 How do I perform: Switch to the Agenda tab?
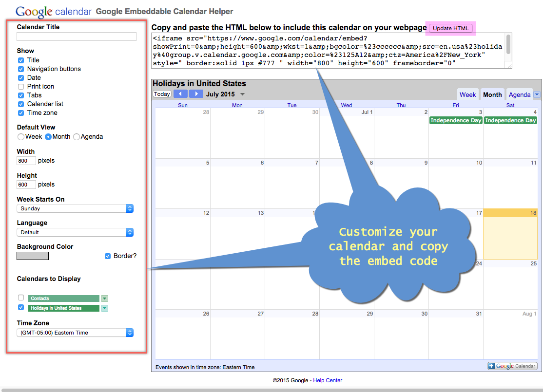519,94
